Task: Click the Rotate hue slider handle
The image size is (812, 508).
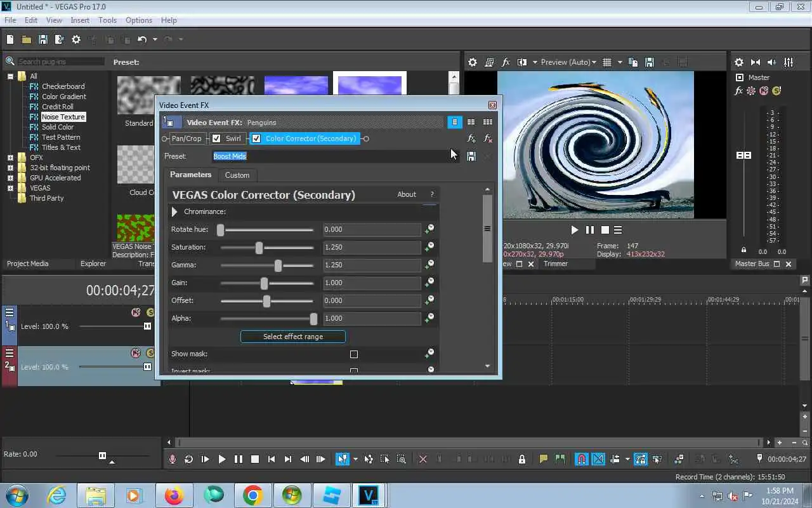Action: coord(220,230)
